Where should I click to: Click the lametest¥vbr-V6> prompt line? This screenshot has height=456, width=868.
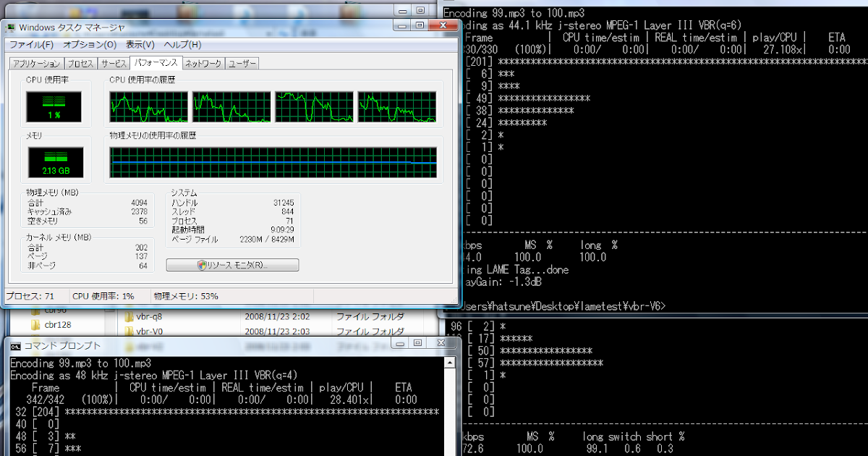pos(564,306)
